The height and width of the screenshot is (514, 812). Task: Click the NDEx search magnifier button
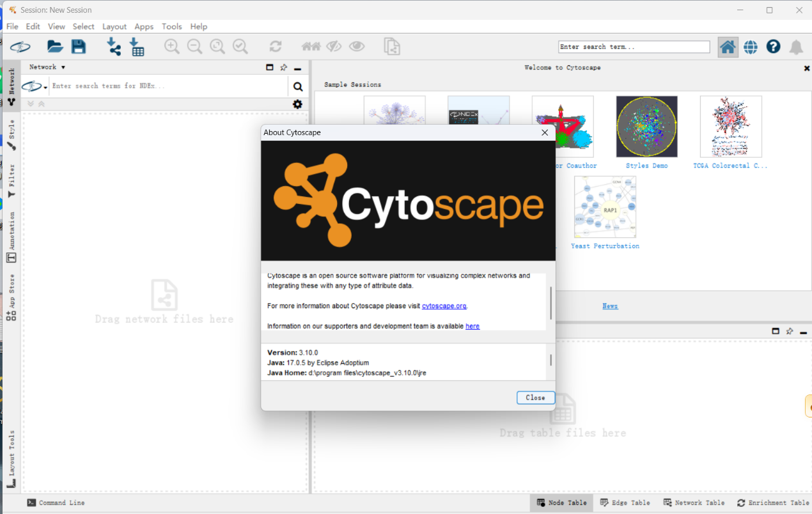click(298, 86)
